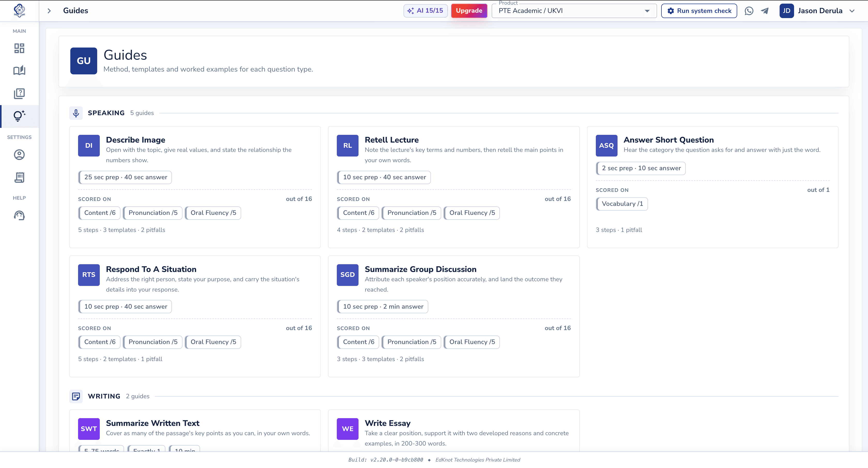Image resolution: width=868 pixels, height=468 pixels.
Task: Open the Summarize Group Discussion guide title
Action: tap(421, 269)
